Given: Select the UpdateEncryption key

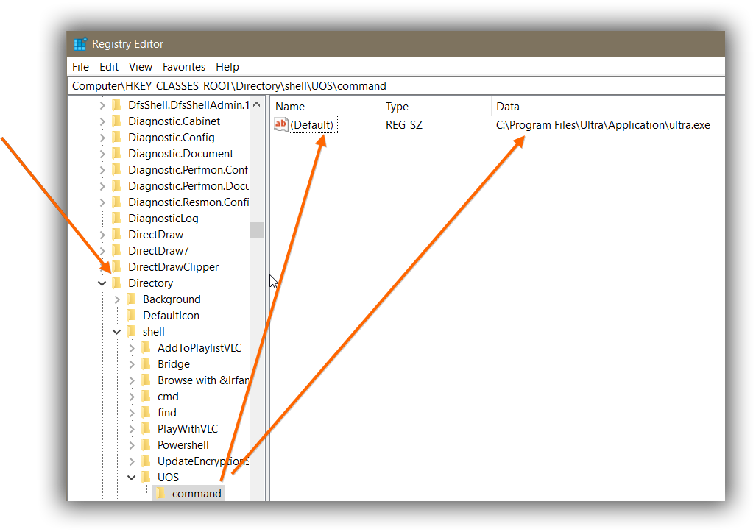Looking at the screenshot, I should click(x=203, y=461).
